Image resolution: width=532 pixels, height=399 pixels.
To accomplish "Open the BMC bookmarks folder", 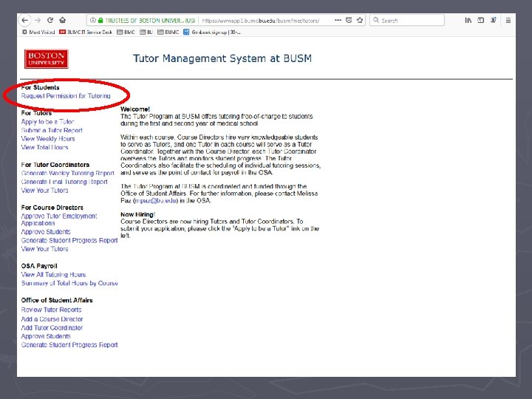I will pos(126,33).
